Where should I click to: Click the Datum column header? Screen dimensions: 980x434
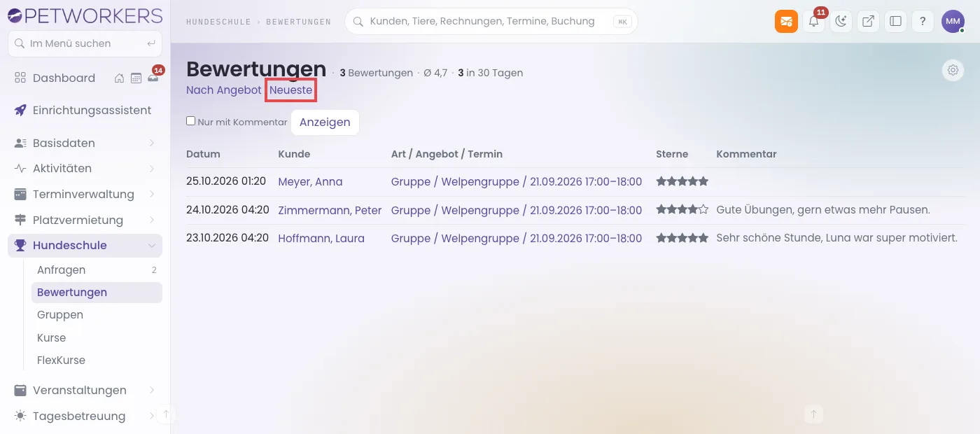(203, 154)
